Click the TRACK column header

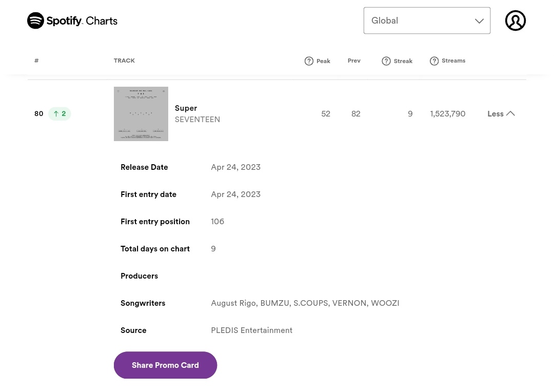tap(124, 61)
